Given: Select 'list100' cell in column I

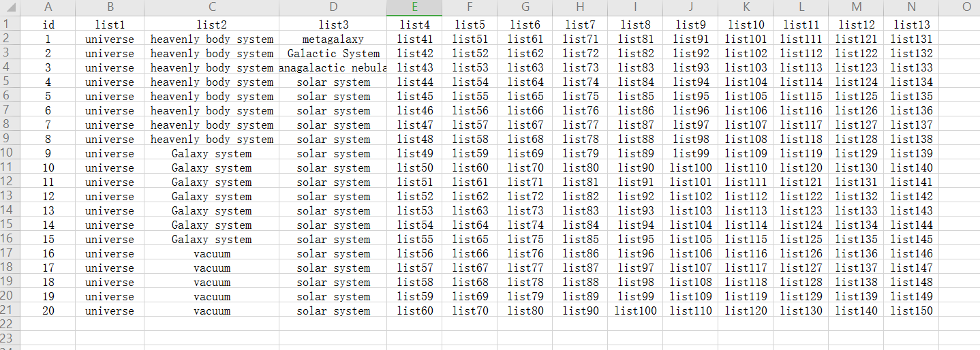Looking at the screenshot, I should pos(635,311).
